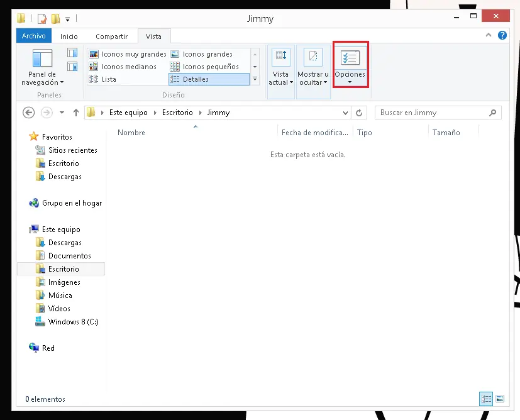
Task: Open Windows 8 (C:) drive
Action: pyautogui.click(x=67, y=322)
